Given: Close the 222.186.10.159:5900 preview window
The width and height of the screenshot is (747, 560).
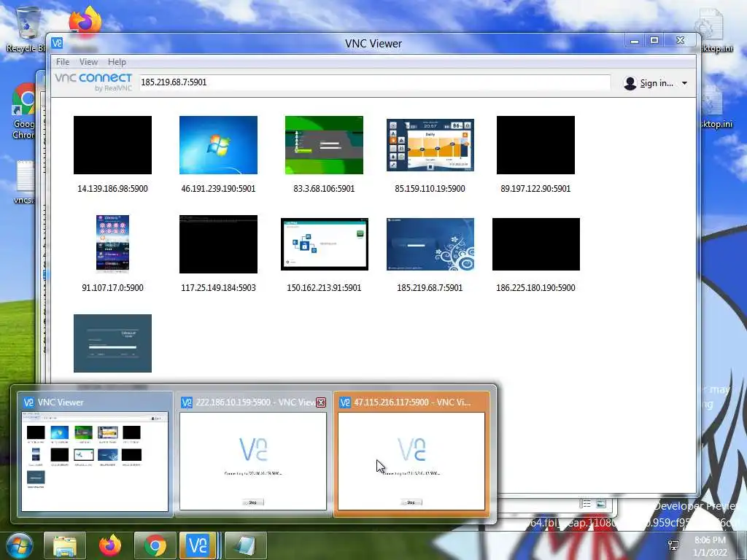Looking at the screenshot, I should click(321, 402).
